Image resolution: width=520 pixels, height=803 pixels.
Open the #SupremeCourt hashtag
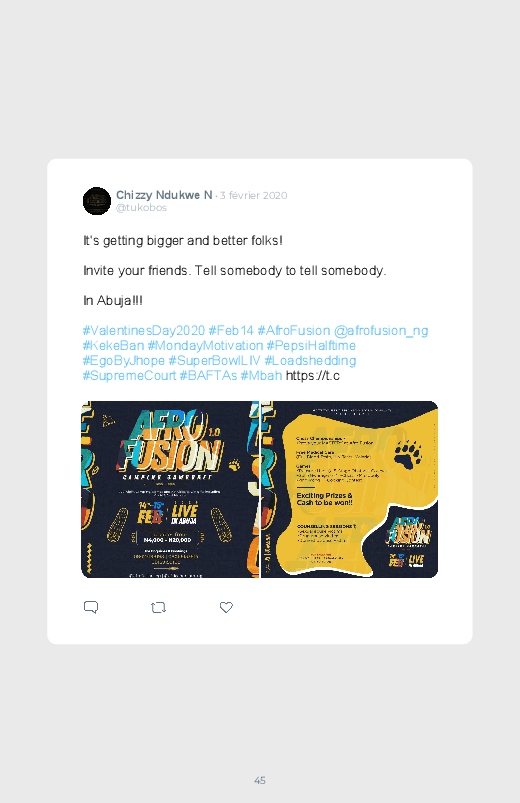(130, 375)
